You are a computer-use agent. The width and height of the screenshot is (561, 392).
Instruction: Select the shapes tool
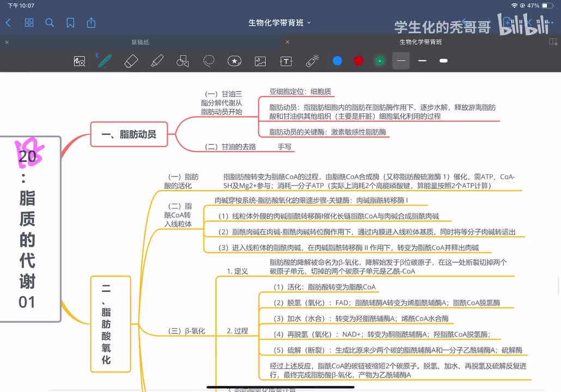tap(183, 61)
